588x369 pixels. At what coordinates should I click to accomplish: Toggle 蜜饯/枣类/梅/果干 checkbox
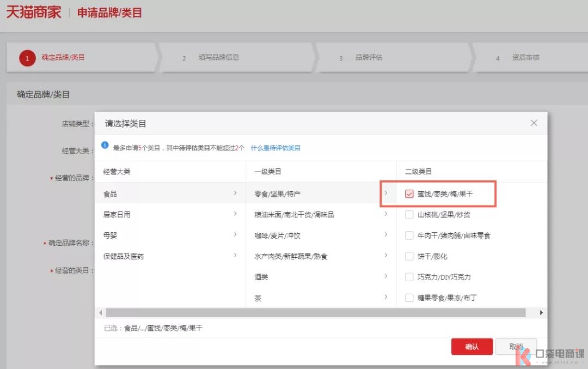tap(409, 193)
